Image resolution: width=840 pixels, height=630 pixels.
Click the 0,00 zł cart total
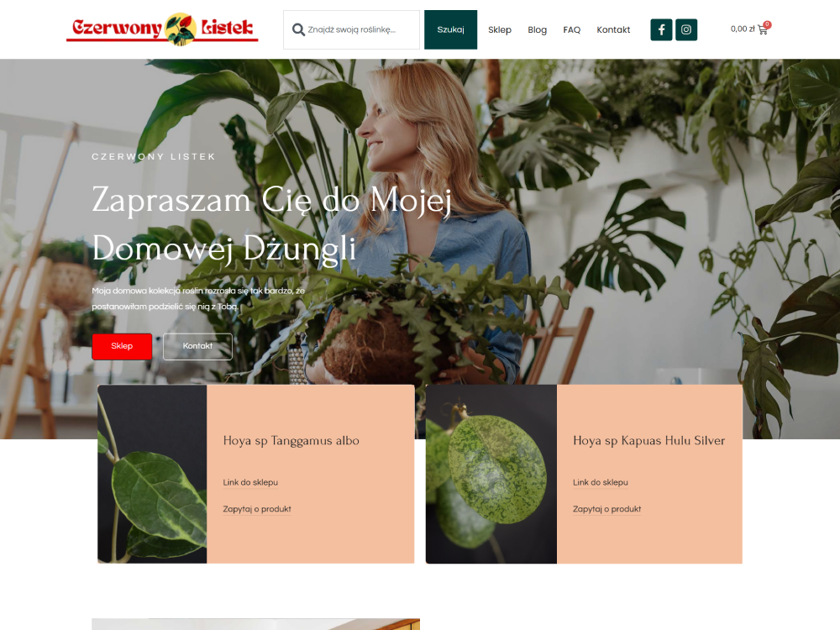[x=743, y=29]
